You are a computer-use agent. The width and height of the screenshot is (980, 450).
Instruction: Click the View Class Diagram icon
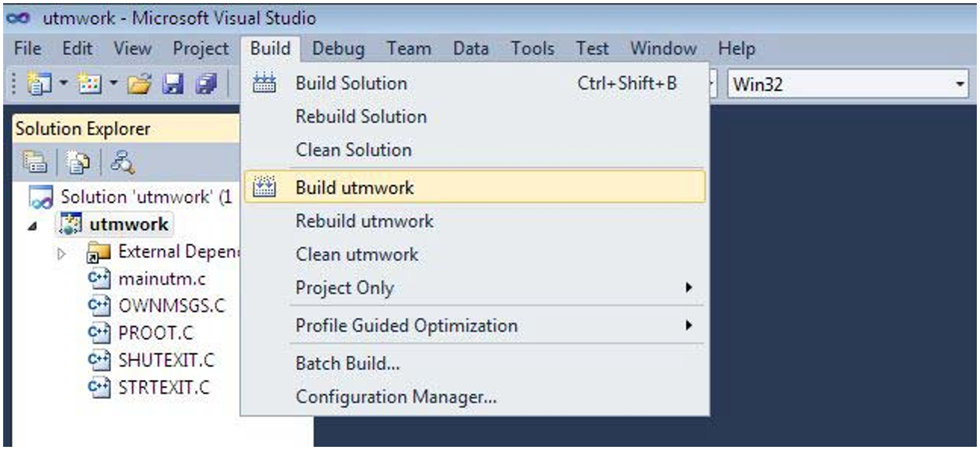coord(122,163)
